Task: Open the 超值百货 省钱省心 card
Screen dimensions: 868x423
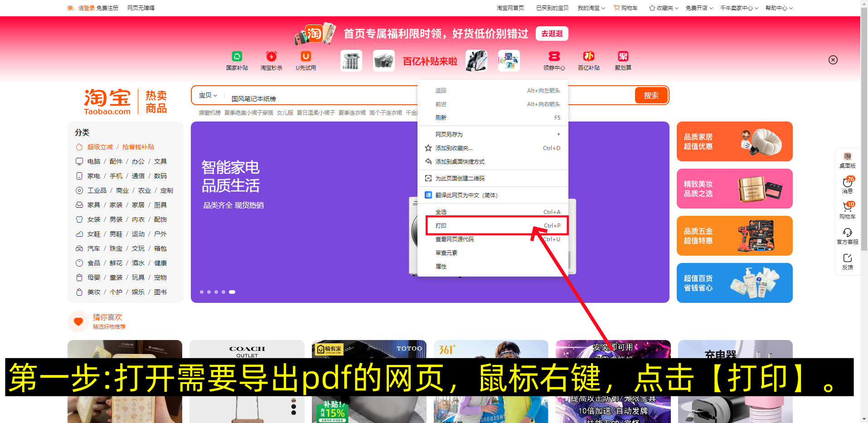Action: click(x=734, y=283)
